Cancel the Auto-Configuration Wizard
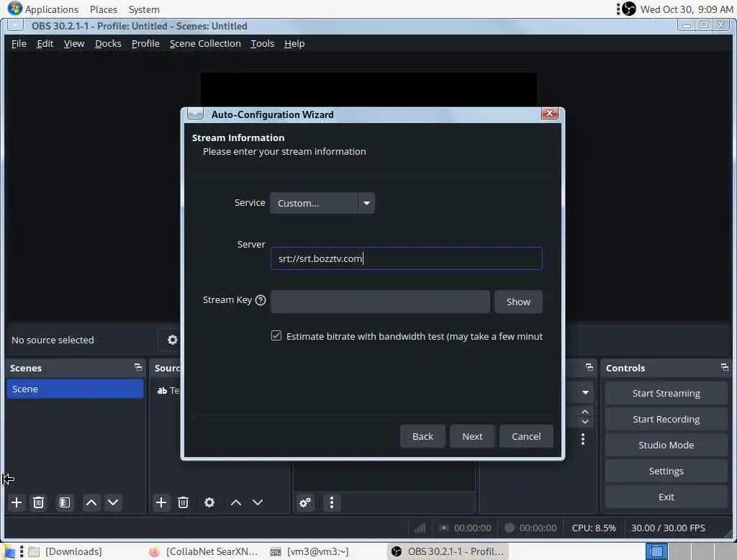 [526, 436]
